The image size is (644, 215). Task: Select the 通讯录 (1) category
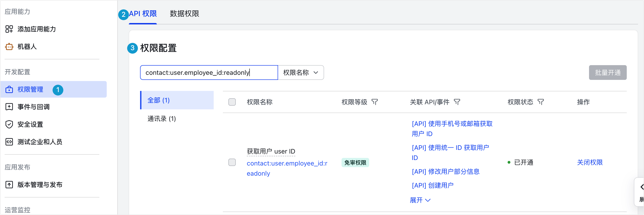(x=161, y=119)
